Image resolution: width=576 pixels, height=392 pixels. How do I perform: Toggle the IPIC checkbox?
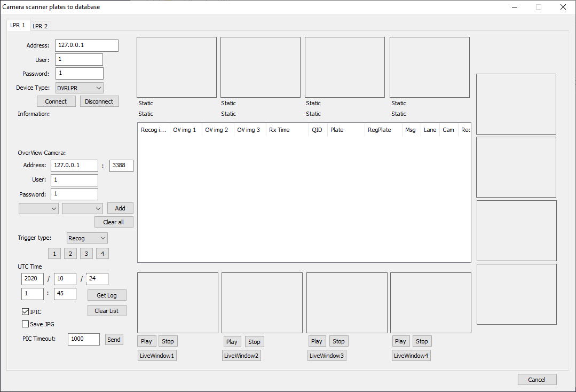[x=26, y=312]
